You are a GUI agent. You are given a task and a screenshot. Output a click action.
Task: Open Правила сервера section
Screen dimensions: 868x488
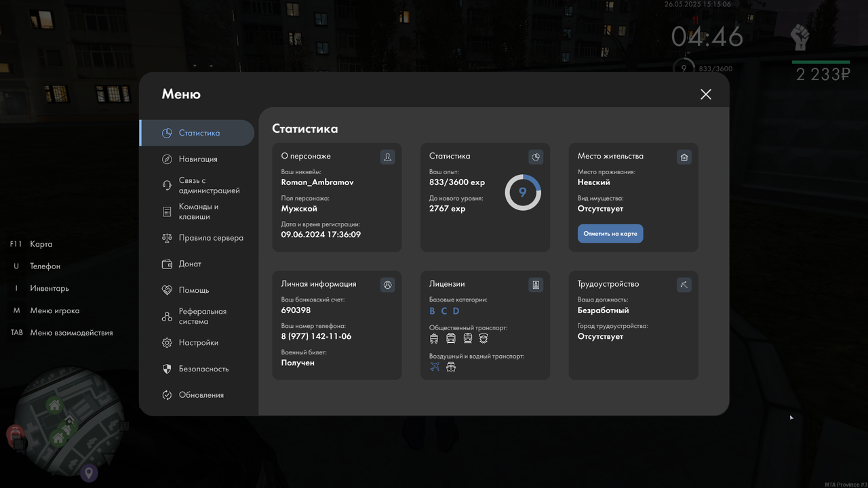point(197,238)
